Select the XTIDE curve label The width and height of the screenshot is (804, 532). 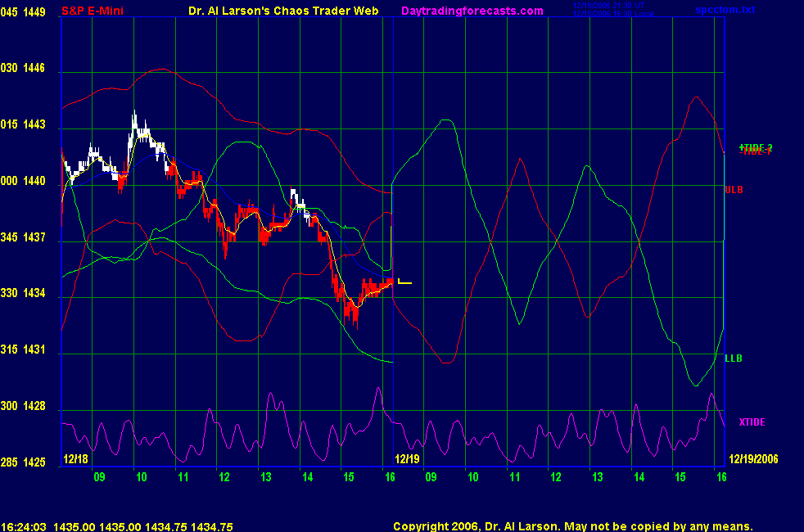point(752,422)
